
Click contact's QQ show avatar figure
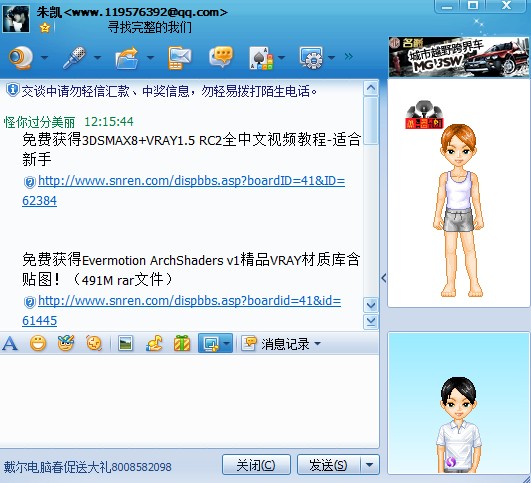click(x=459, y=211)
